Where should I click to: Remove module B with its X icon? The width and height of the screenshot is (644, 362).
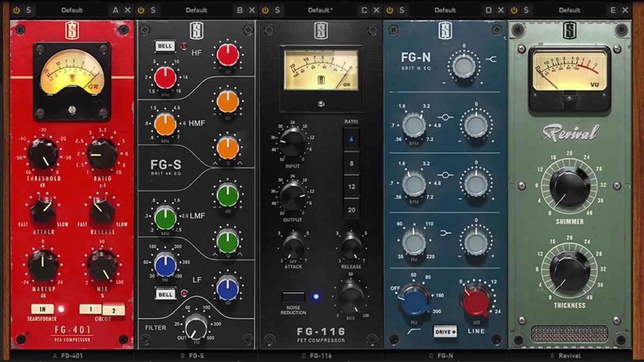252,10
